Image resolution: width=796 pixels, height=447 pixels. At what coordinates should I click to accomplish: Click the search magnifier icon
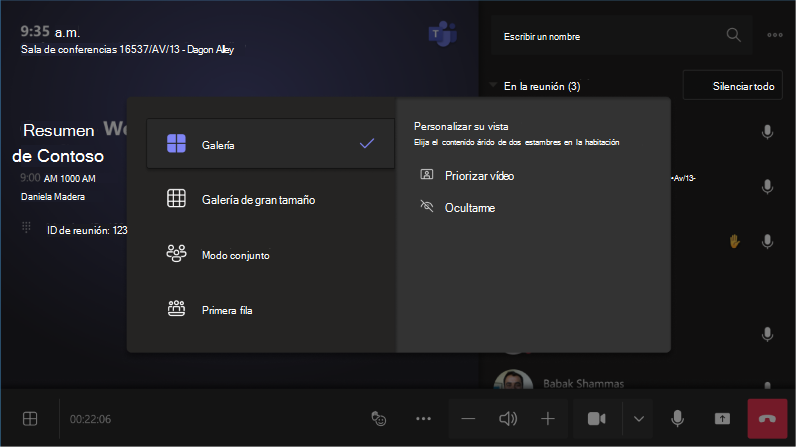[x=733, y=35]
